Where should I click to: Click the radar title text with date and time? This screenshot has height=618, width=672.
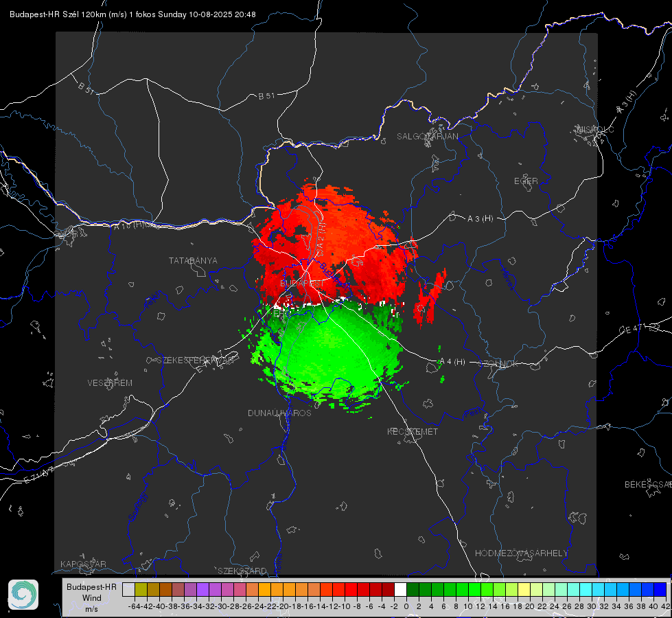132,14
